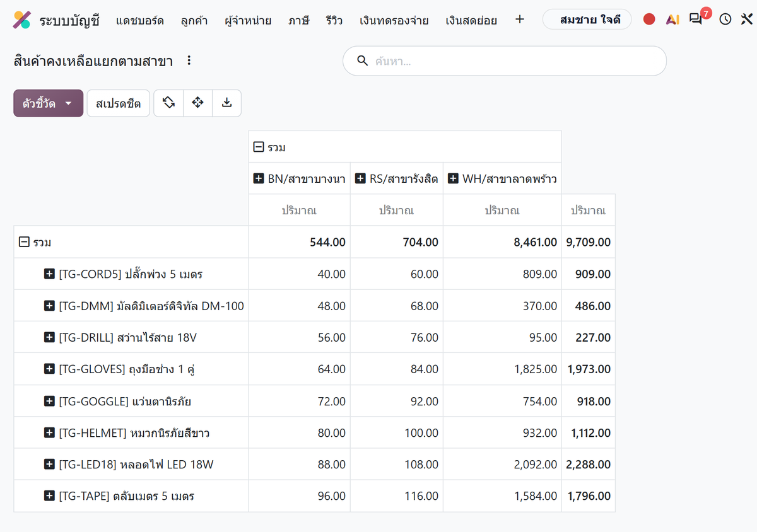Open the ตัวชี้วัด measures dropdown

[48, 103]
